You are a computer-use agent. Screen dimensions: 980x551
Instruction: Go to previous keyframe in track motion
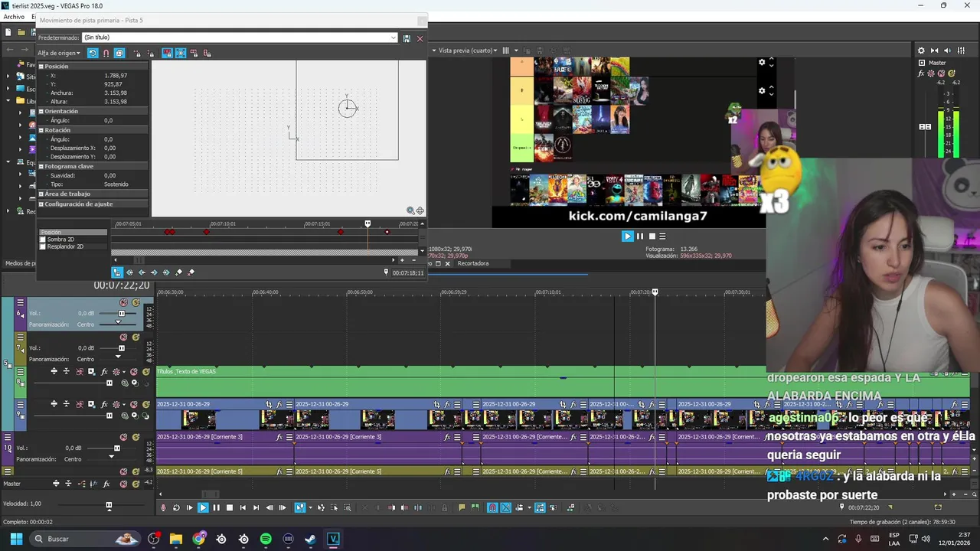pos(142,272)
